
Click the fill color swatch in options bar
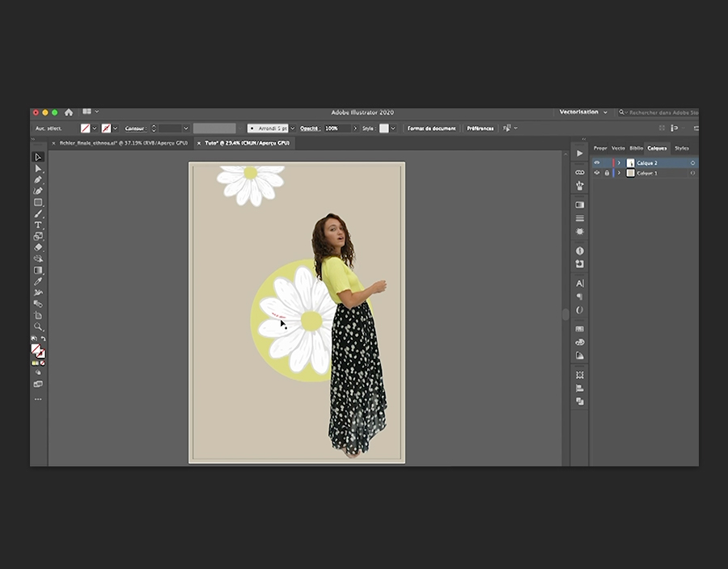(x=85, y=129)
